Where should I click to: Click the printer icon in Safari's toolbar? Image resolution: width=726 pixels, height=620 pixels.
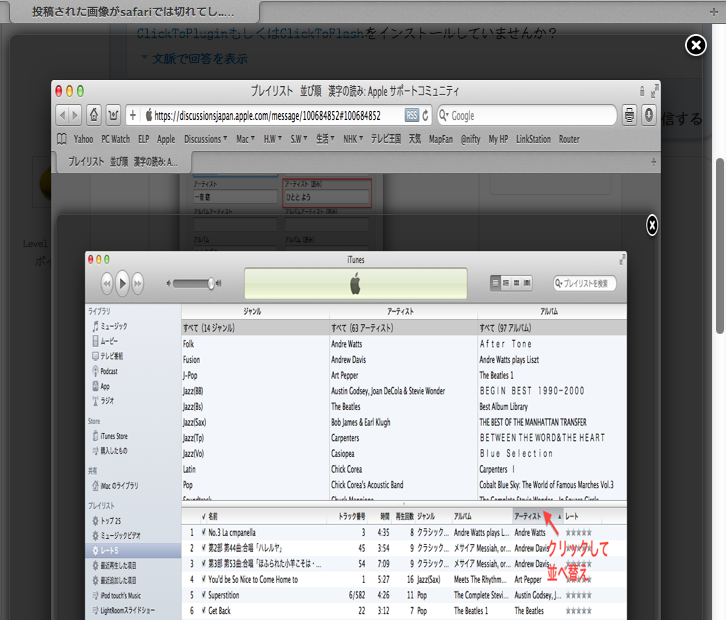[x=629, y=115]
